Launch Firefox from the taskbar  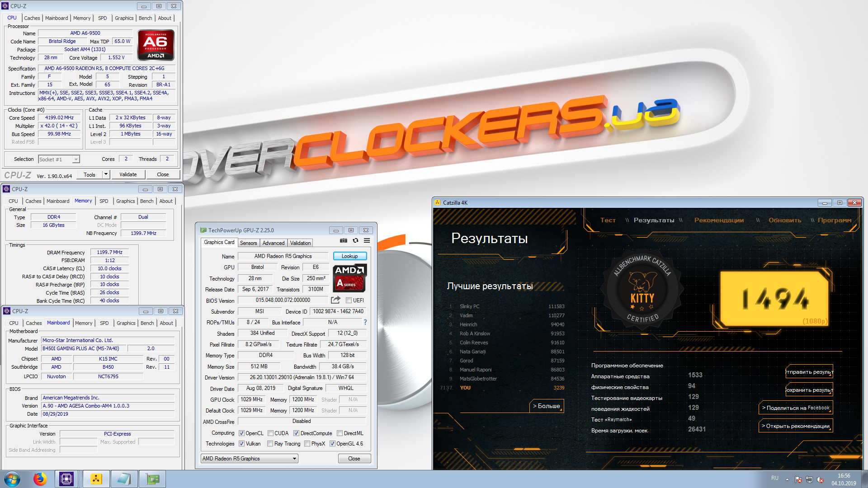[x=40, y=479]
